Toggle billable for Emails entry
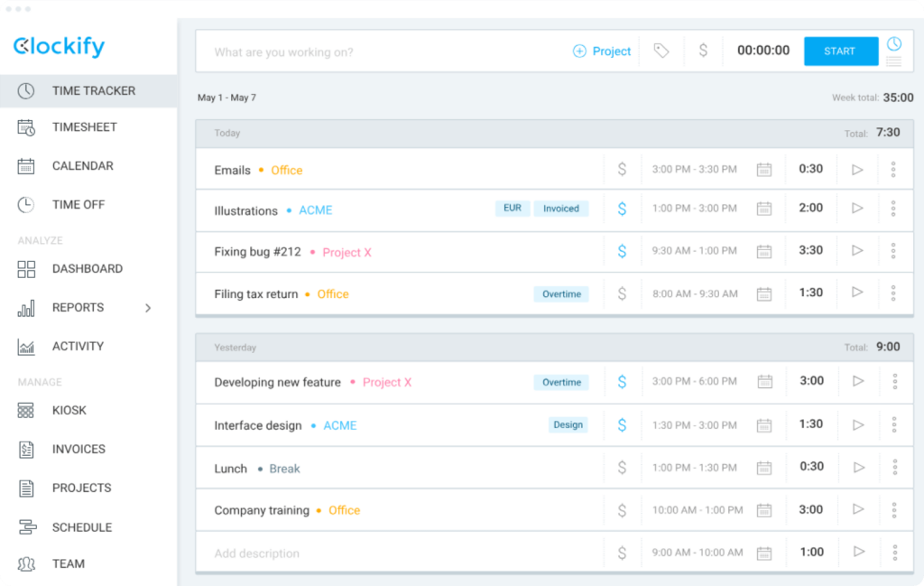 tap(622, 169)
